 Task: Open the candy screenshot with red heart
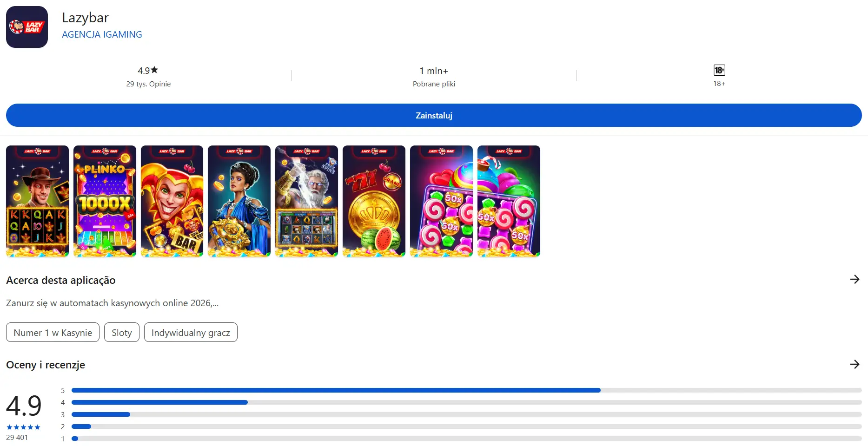[441, 201]
